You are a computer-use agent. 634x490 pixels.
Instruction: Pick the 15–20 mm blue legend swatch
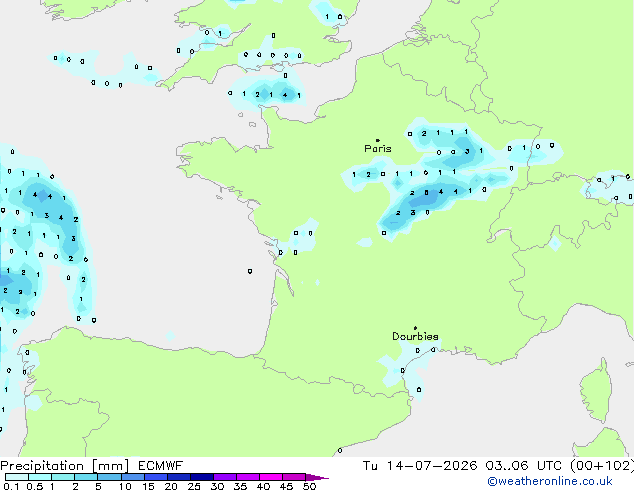(156, 477)
